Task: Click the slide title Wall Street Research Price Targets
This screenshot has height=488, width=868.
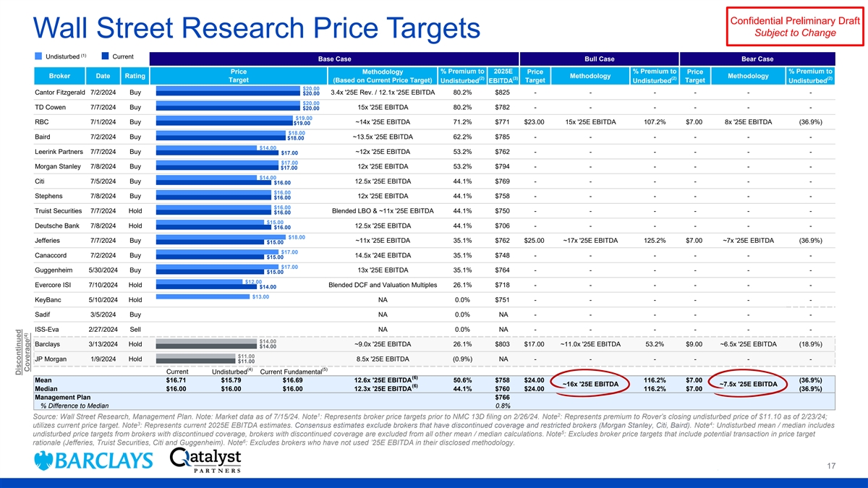Action: pyautogui.click(x=257, y=29)
